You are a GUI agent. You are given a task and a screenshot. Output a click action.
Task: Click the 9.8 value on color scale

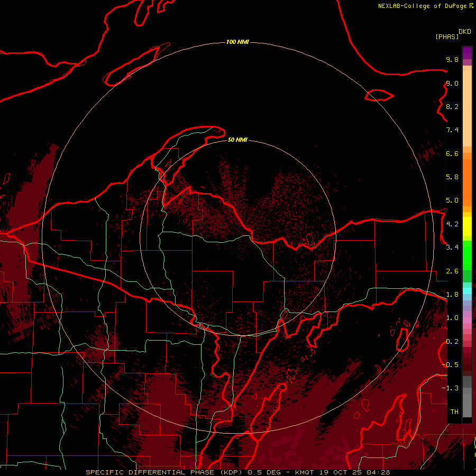pyautogui.click(x=452, y=59)
